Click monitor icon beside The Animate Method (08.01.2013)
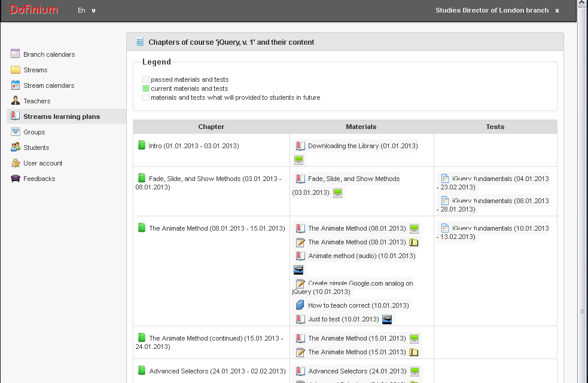 (x=414, y=229)
